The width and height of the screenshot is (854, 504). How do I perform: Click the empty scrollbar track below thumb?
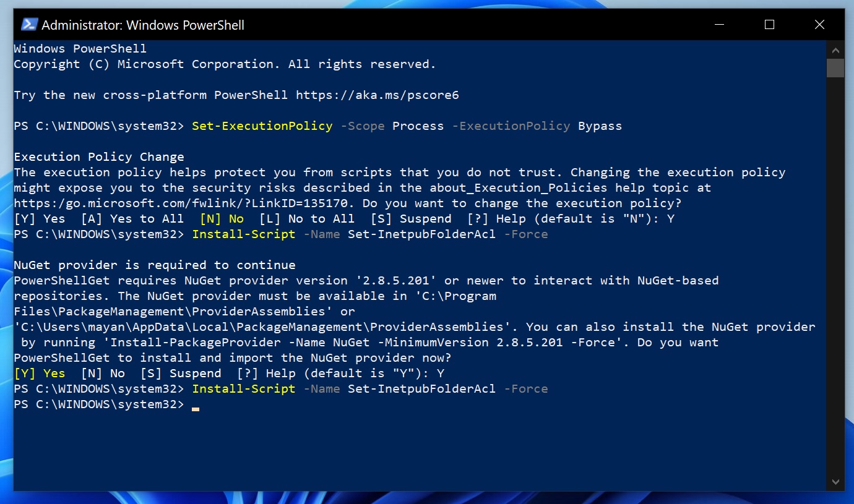pos(835,278)
